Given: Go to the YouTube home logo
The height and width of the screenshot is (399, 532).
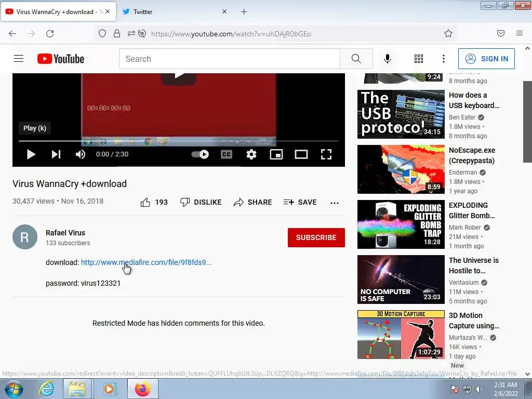Looking at the screenshot, I should tap(61, 59).
